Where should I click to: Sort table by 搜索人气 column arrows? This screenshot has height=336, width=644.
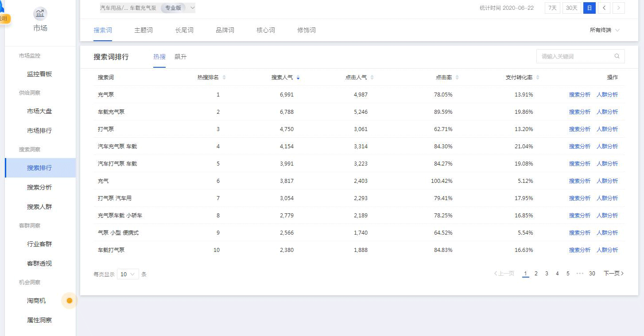pos(298,77)
